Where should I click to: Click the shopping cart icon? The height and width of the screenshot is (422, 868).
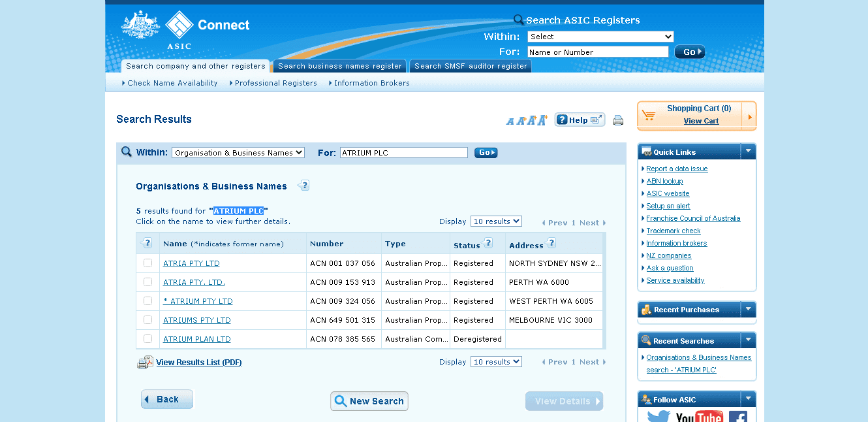pyautogui.click(x=649, y=116)
